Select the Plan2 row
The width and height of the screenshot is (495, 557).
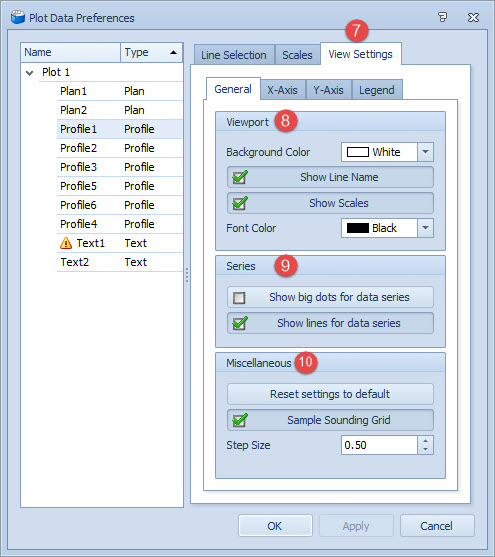(119, 110)
